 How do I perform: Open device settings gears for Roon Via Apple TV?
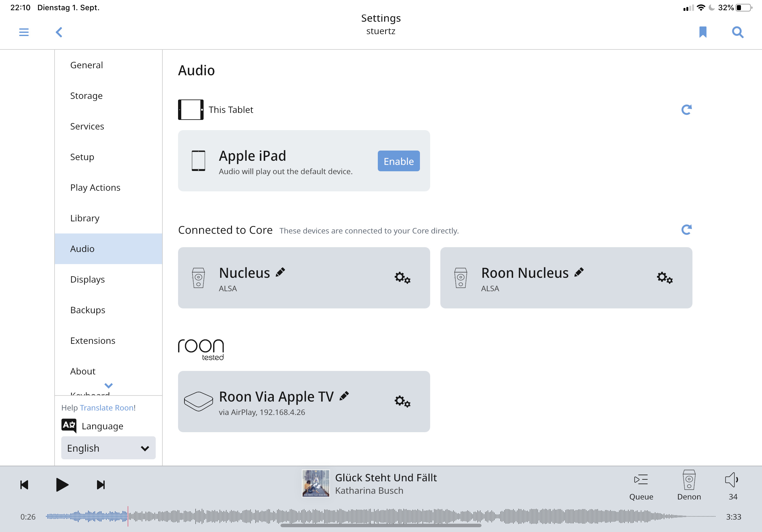coord(402,401)
